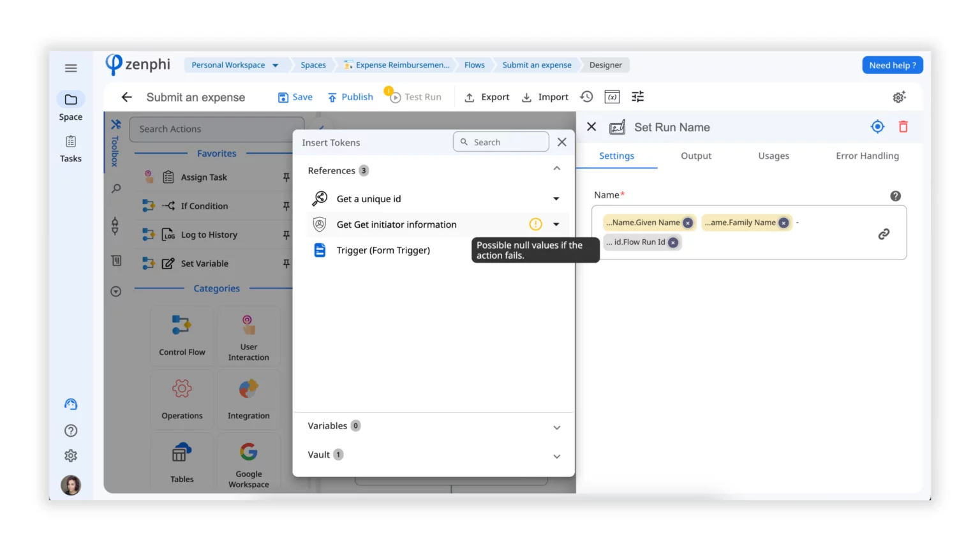The width and height of the screenshot is (980, 551).
Task: Open the user profile avatar
Action: (71, 485)
